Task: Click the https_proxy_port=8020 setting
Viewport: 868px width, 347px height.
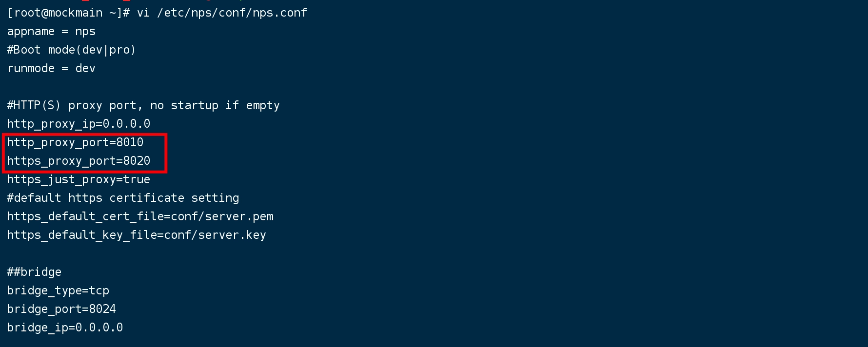Action: point(79,161)
